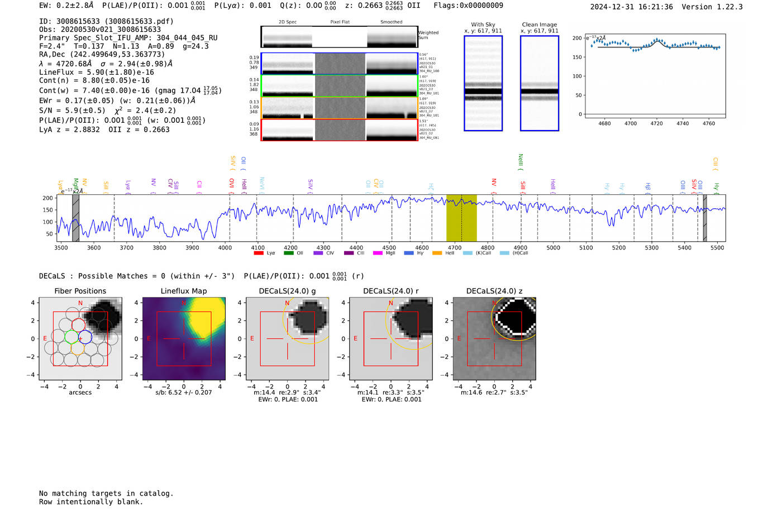Image resolution: width=782 pixels, height=532 pixels.
Task: Click the orange fiber circle in Fiber Positions
Action: [78, 348]
